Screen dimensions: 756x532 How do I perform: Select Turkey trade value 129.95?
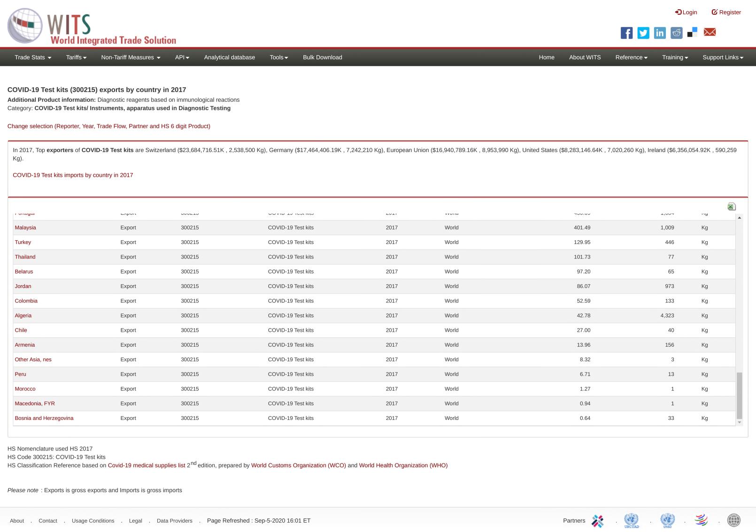click(582, 242)
